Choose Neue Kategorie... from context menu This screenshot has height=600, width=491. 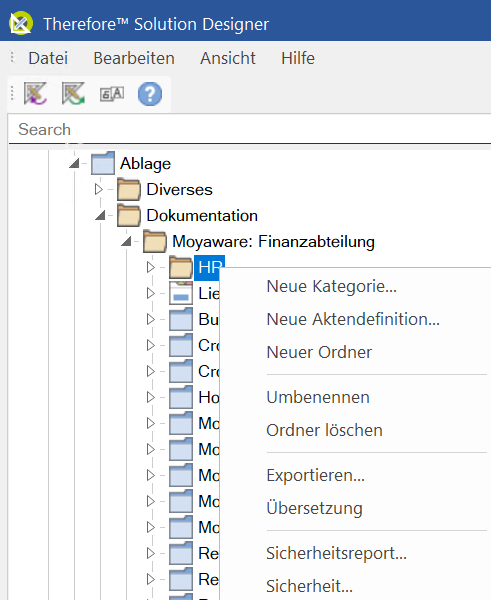[x=331, y=286]
